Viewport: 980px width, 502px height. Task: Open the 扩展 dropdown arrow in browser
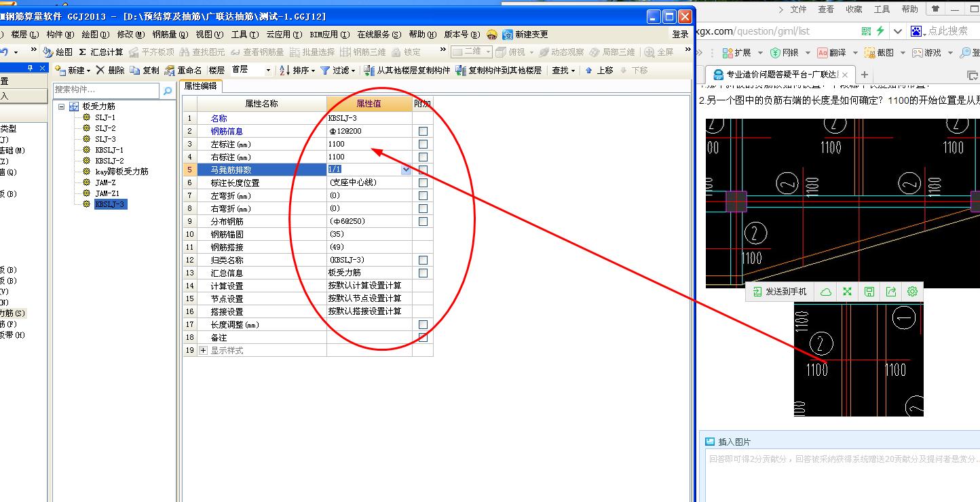(759, 52)
